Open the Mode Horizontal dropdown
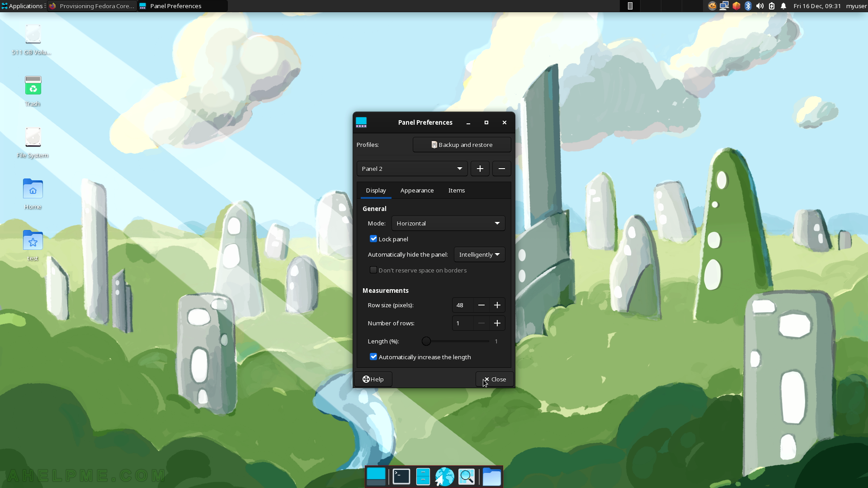 pyautogui.click(x=448, y=223)
